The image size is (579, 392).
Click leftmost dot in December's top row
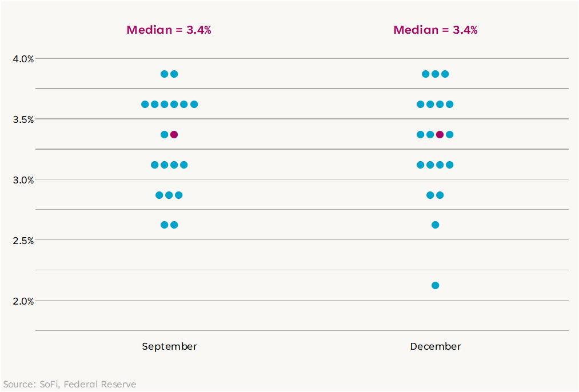425,74
